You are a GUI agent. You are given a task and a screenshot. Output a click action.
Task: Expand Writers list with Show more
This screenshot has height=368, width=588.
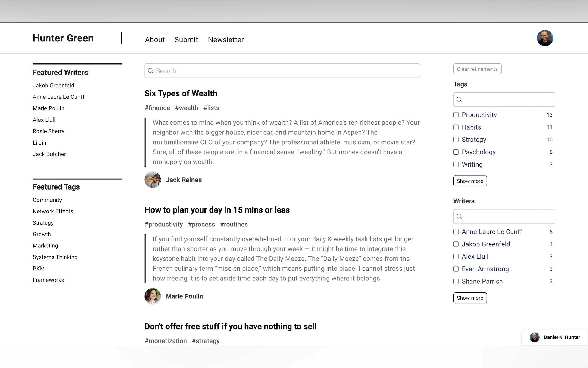[x=470, y=298]
